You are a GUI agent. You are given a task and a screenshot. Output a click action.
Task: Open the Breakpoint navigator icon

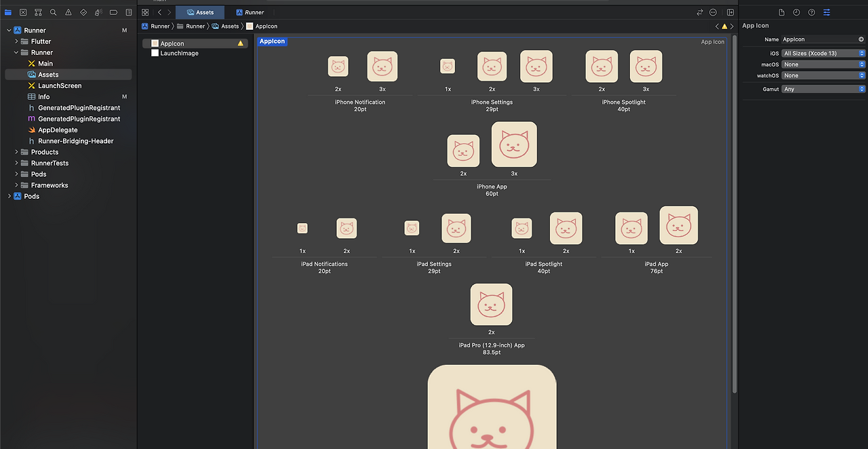113,12
